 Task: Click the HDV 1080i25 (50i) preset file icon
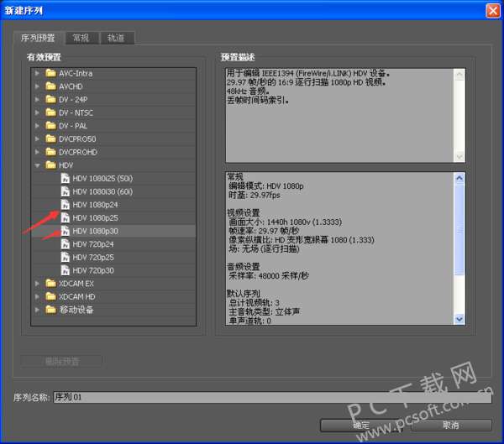pyautogui.click(x=66, y=178)
